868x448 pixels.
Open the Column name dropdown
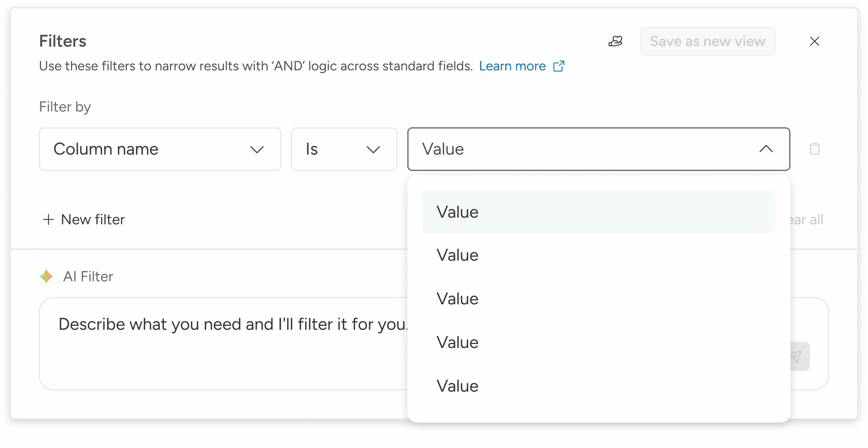point(160,149)
